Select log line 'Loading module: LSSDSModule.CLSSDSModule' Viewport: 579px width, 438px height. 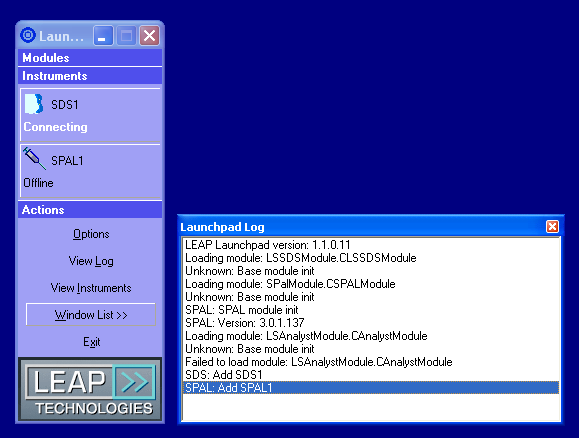[x=371, y=258]
